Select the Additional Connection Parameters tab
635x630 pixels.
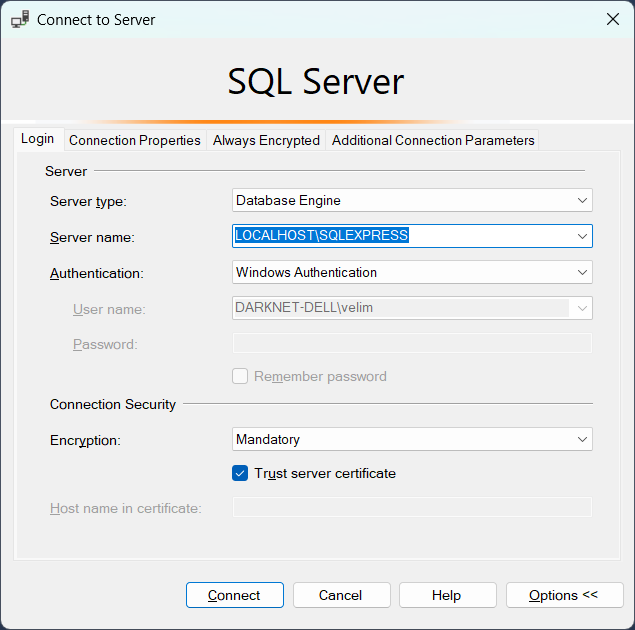tap(433, 140)
